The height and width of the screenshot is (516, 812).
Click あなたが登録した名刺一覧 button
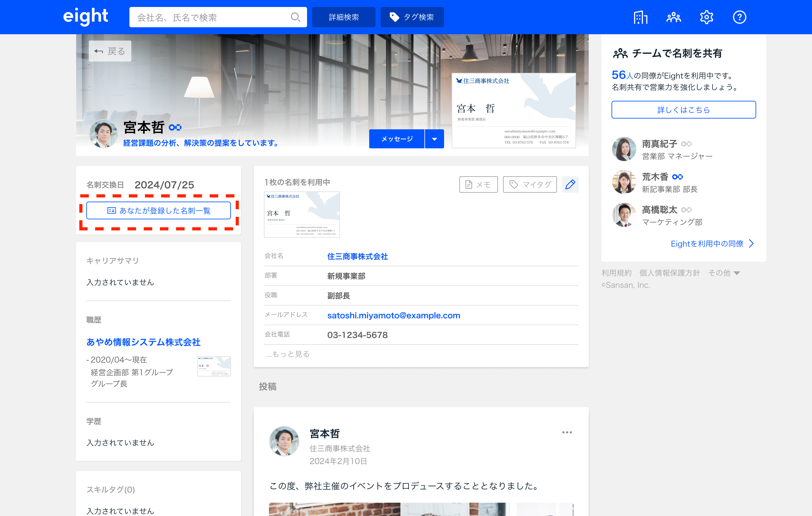(159, 211)
